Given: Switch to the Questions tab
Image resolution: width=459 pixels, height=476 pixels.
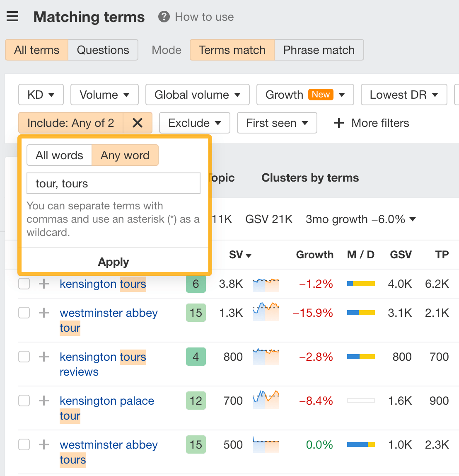Looking at the screenshot, I should [x=103, y=50].
